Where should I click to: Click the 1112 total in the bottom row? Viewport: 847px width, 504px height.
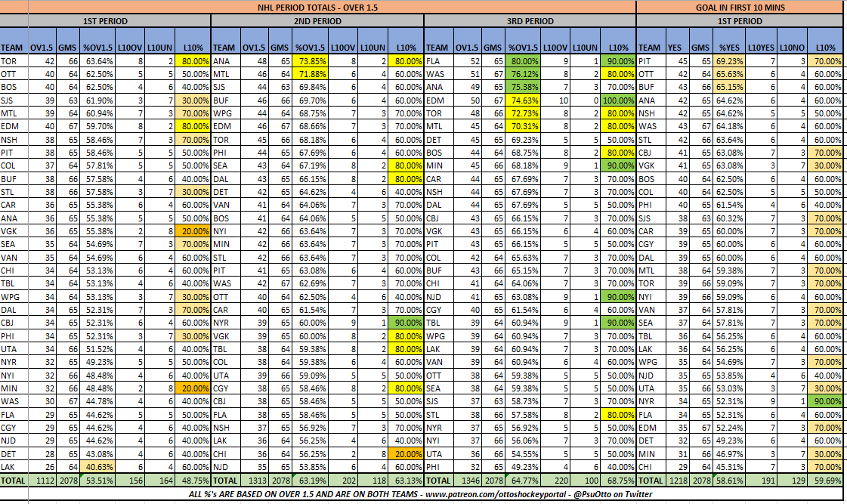42,481
